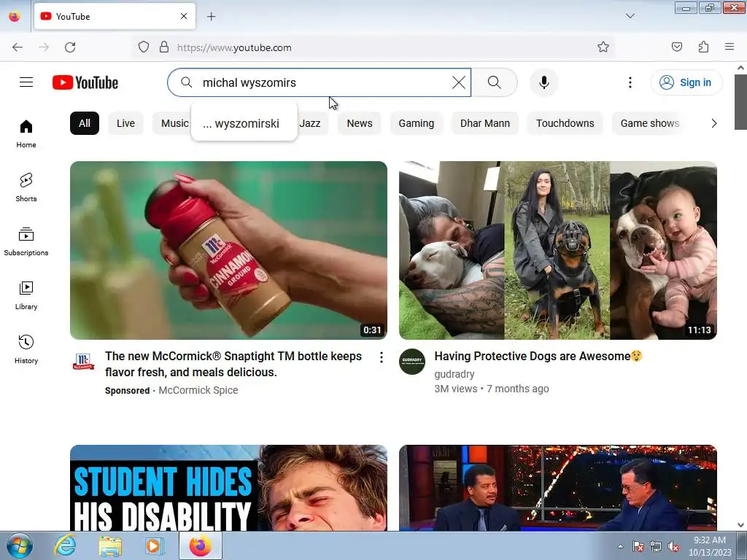Open Firefox application hamburger menu
The image size is (747, 560).
(x=729, y=47)
